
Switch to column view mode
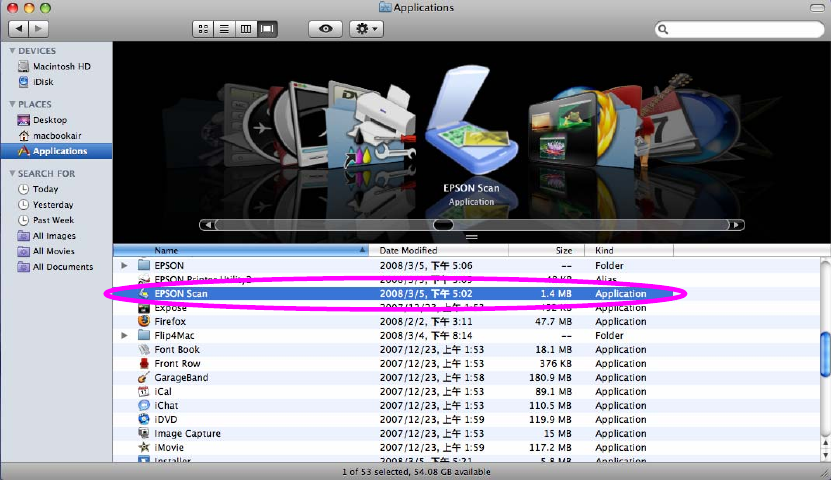coord(245,29)
